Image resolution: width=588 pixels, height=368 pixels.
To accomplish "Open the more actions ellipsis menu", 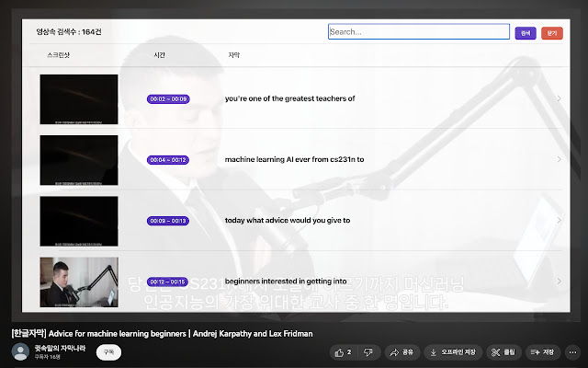I will click(573, 351).
